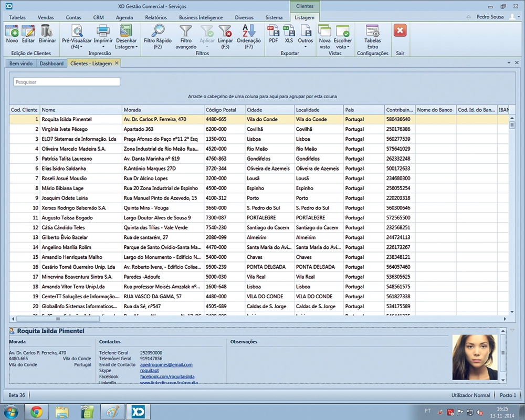
Task: Click the Editar client icon
Action: coord(28,31)
